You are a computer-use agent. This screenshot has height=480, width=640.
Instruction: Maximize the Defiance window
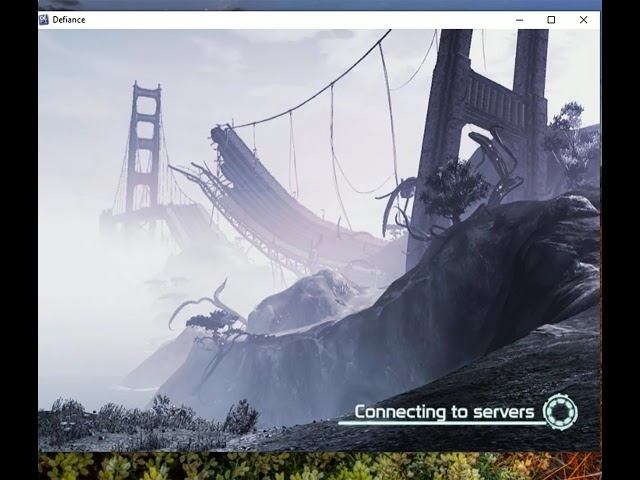551,20
